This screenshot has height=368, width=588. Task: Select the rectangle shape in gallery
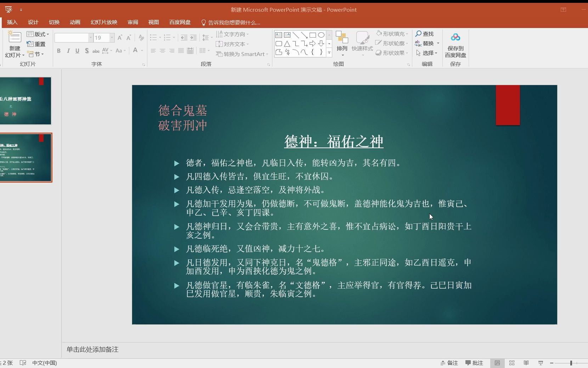313,35
